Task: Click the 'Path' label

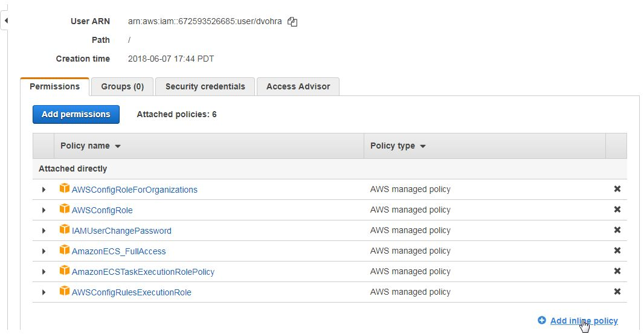Action: click(101, 40)
